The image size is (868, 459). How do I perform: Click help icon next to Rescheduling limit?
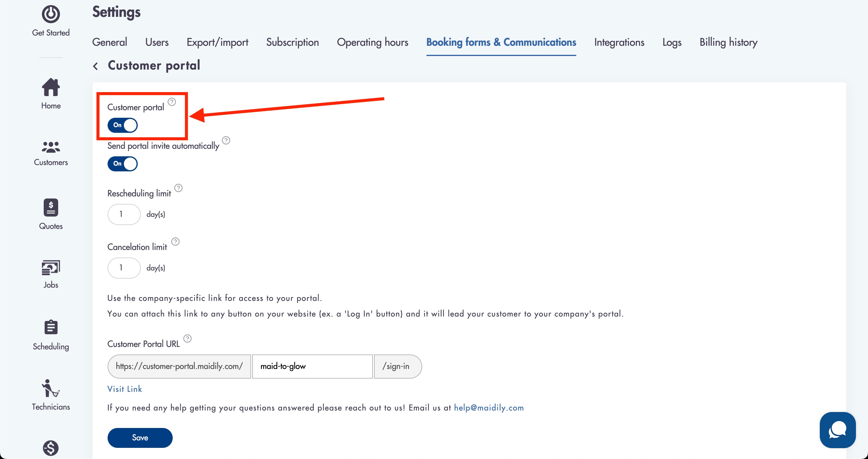click(x=179, y=188)
